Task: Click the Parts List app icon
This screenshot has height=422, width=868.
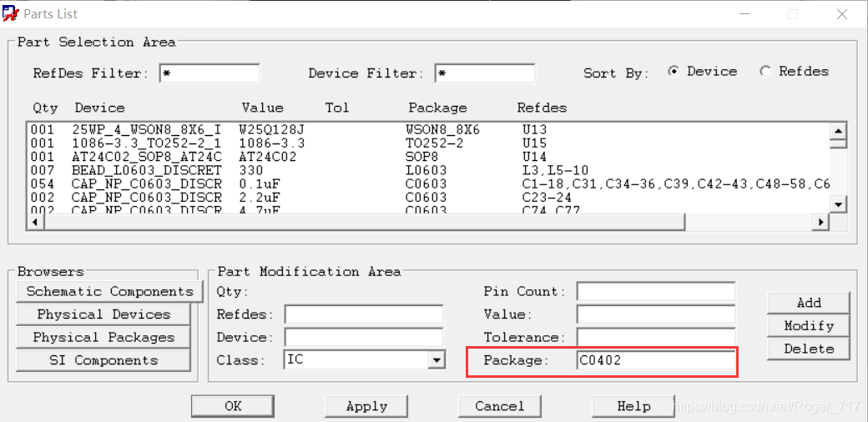Action: (x=10, y=14)
